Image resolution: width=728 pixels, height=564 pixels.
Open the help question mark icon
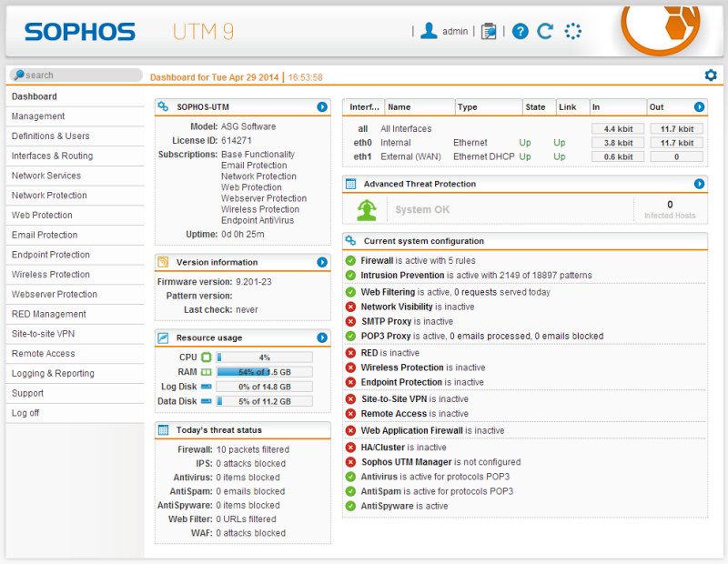(x=521, y=32)
